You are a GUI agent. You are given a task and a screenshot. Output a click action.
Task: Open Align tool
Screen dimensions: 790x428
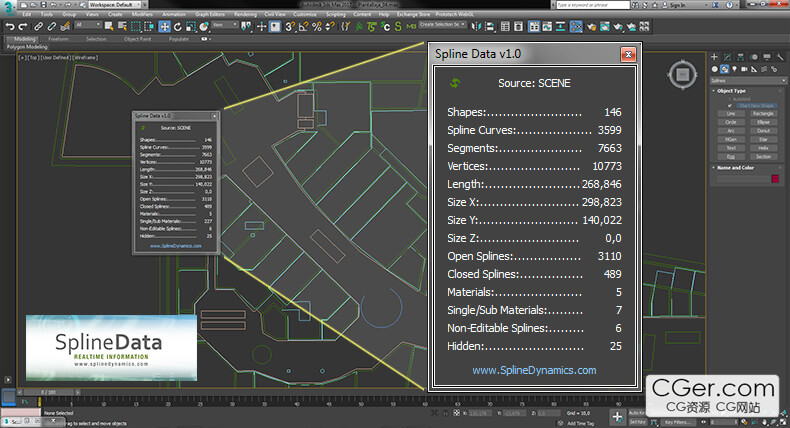(490, 26)
